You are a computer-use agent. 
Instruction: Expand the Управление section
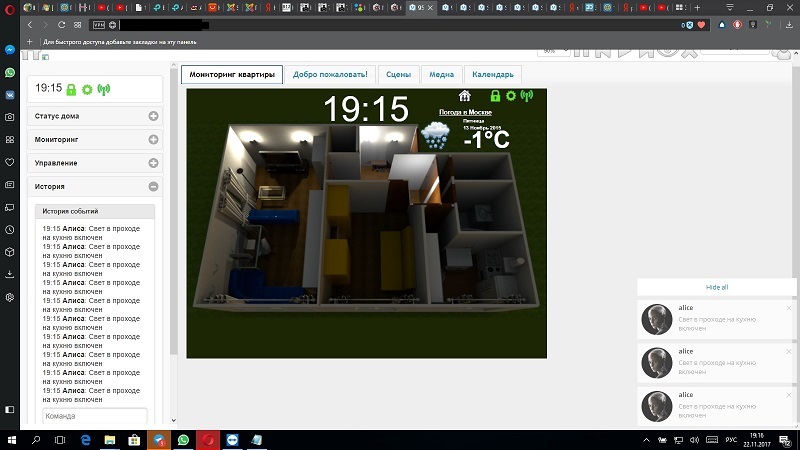click(x=153, y=163)
